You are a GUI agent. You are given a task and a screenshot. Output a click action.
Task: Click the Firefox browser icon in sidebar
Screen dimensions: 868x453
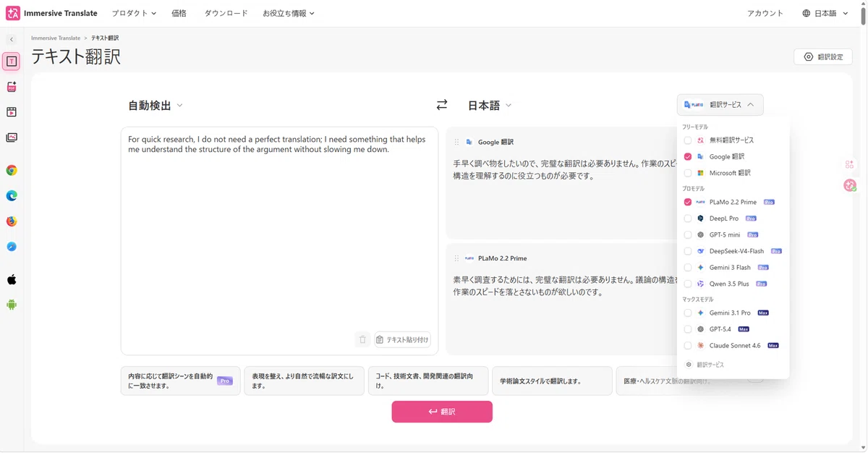(x=12, y=221)
